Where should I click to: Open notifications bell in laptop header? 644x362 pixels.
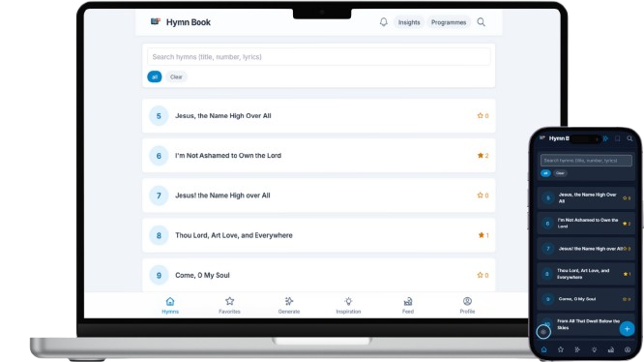click(383, 22)
